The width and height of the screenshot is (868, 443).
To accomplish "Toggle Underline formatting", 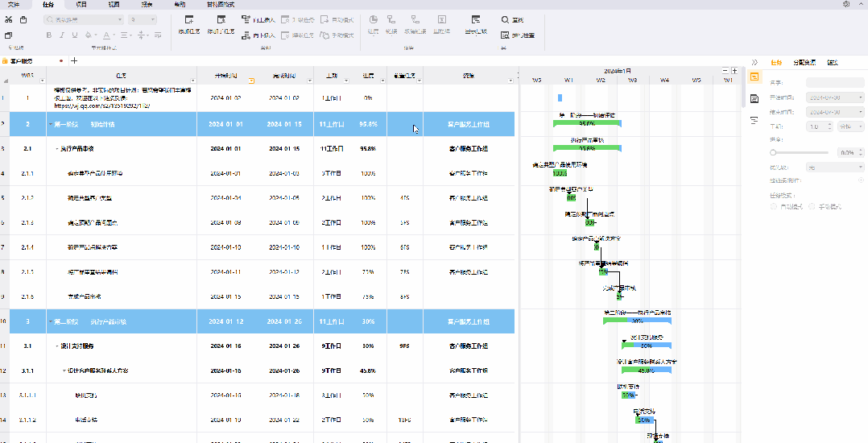I will click(73, 35).
